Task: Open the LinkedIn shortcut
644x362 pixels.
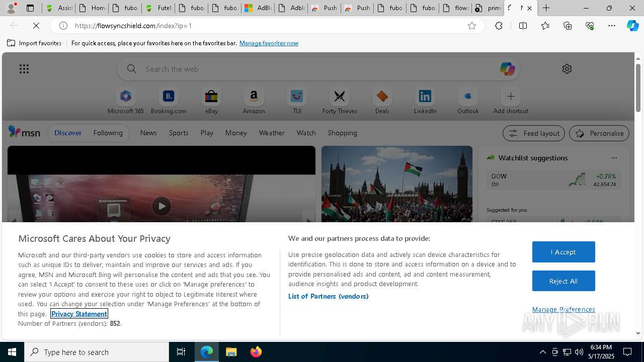Action: coord(425,101)
